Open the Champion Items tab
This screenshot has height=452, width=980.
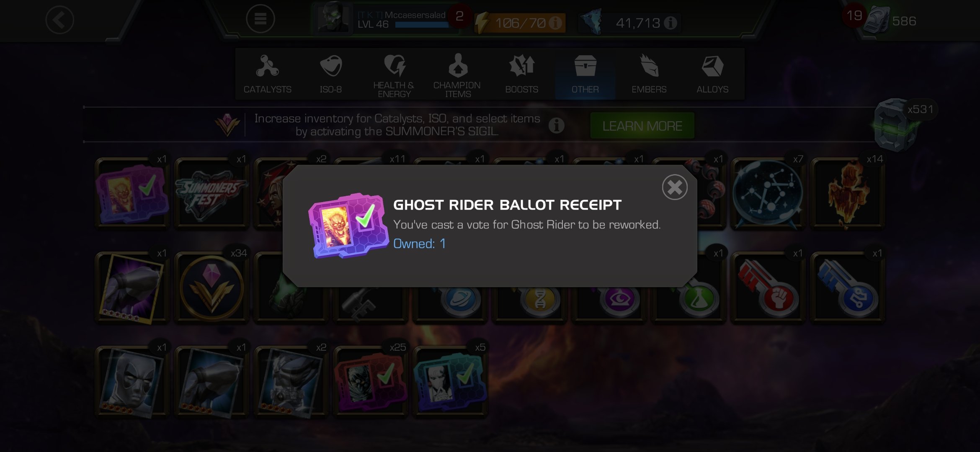(457, 74)
